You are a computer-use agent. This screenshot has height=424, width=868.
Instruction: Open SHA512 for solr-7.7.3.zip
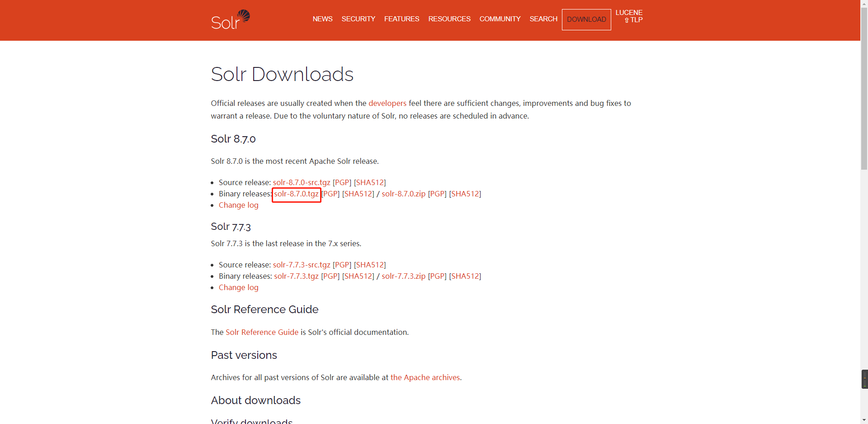[465, 276]
